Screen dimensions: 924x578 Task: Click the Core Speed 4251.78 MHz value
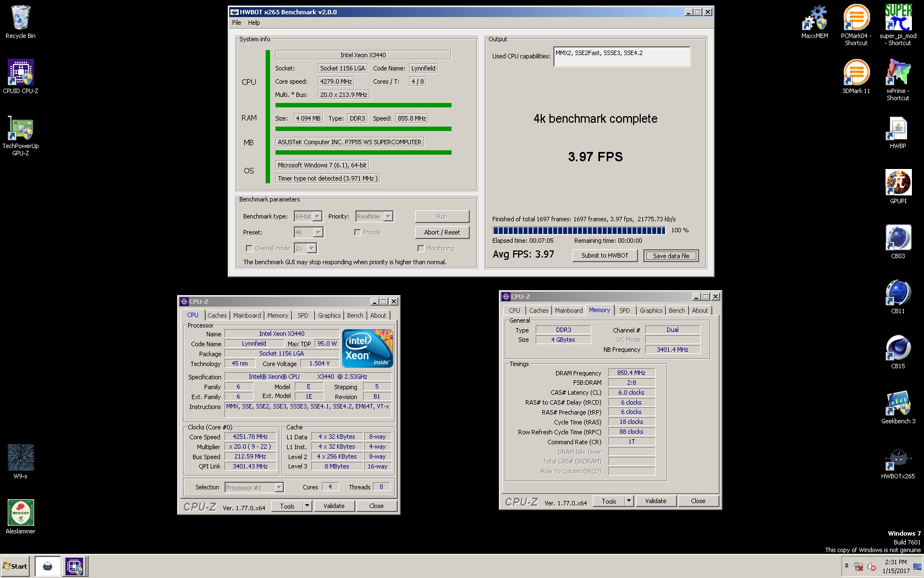pos(250,437)
